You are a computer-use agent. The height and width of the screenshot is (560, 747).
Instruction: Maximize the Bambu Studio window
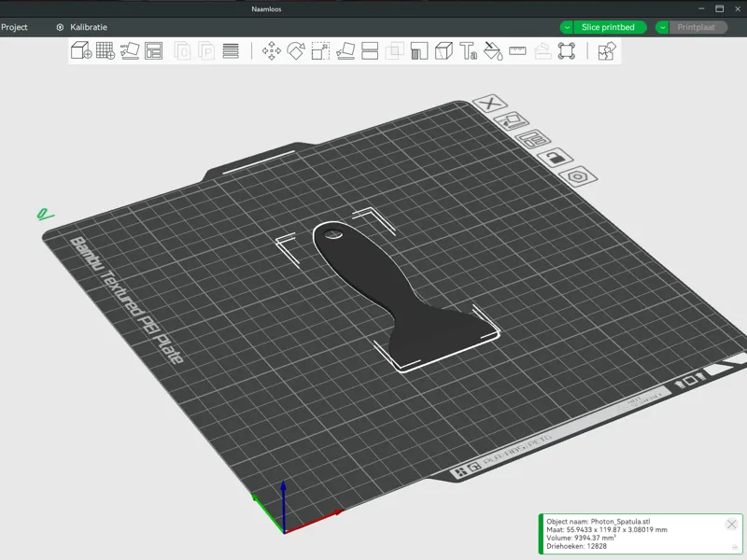click(719, 8)
